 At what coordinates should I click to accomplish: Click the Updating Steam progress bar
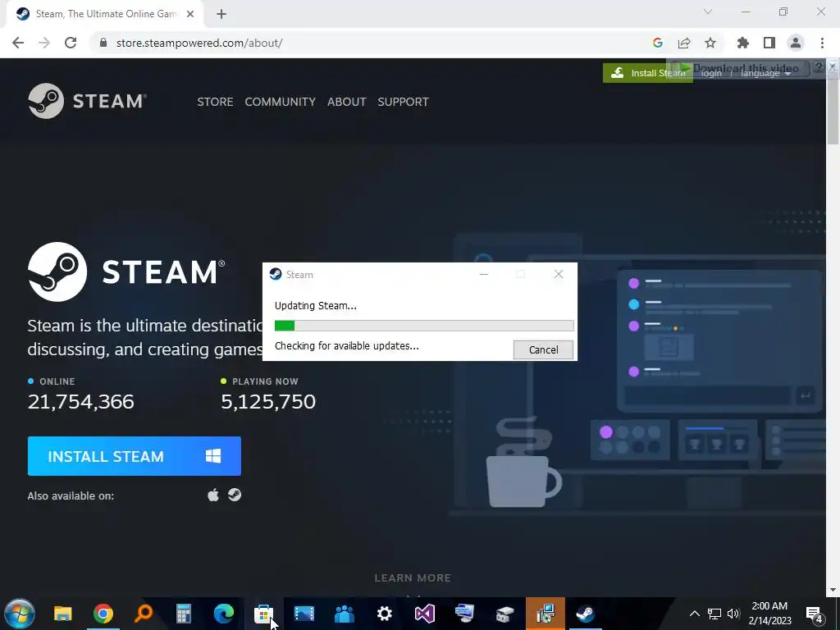coord(424,326)
